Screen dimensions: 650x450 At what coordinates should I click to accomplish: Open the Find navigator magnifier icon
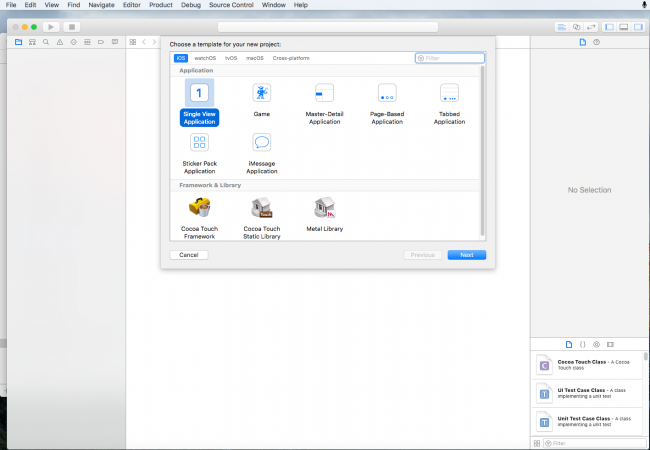click(x=46, y=42)
